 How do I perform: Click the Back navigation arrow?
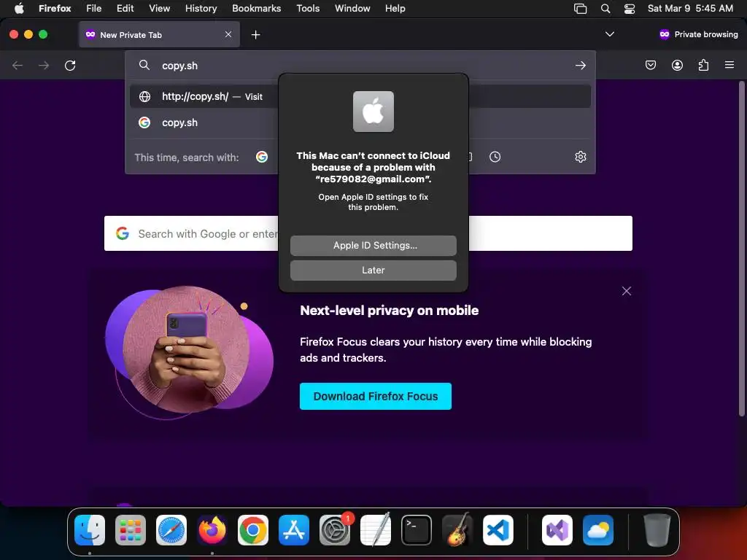click(18, 65)
